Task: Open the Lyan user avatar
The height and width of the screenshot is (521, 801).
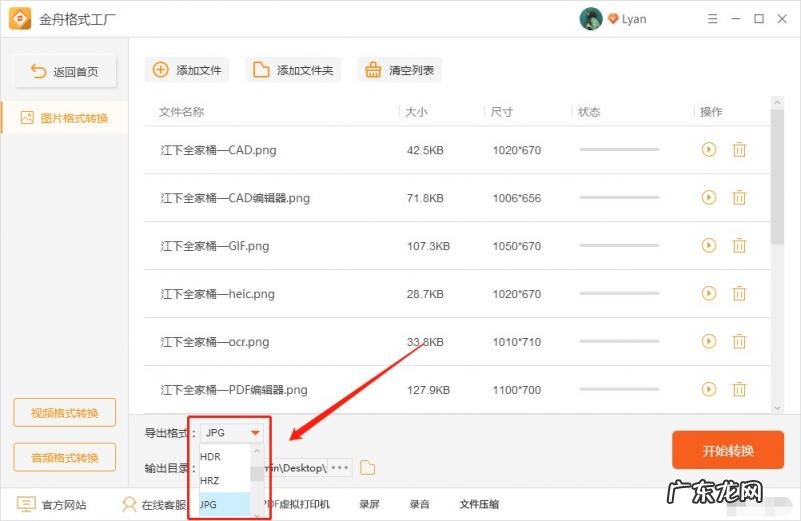Action: coord(591,19)
